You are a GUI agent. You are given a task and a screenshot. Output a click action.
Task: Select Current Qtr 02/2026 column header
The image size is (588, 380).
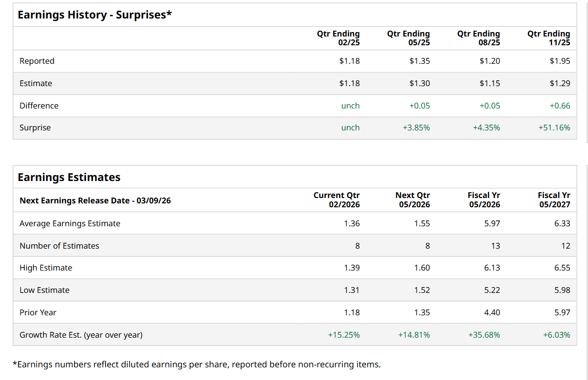tap(337, 199)
